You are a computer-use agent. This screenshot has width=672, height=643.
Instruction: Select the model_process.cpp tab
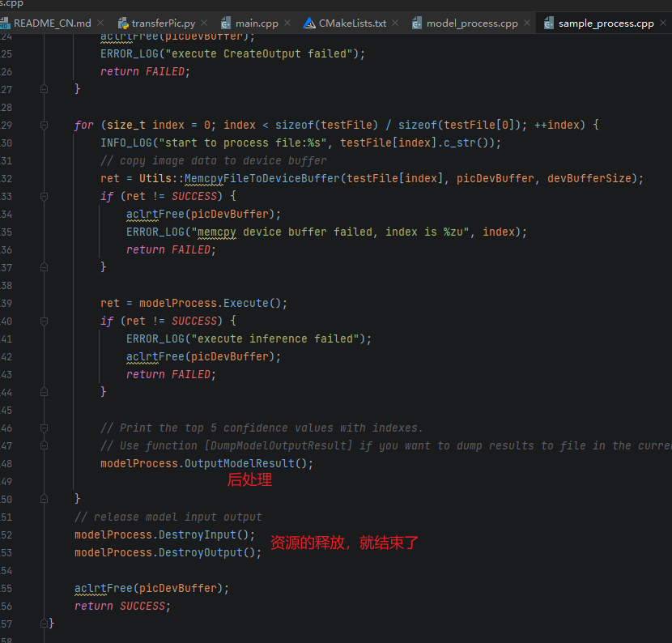pyautogui.click(x=472, y=23)
